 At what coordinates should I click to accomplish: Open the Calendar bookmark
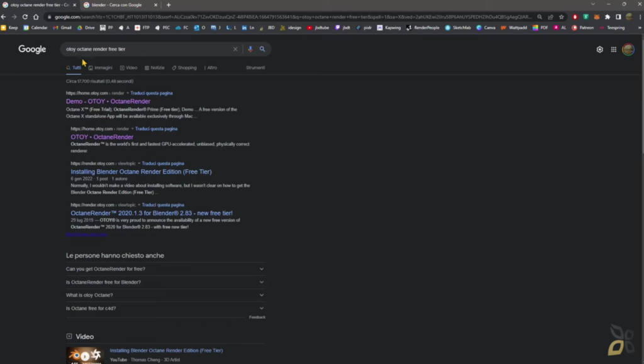[35, 28]
